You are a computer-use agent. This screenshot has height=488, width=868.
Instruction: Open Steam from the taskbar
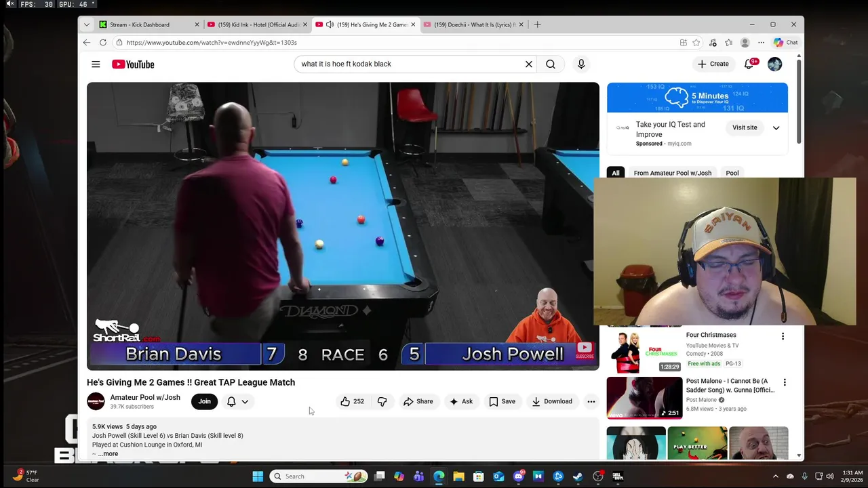pyautogui.click(x=578, y=476)
